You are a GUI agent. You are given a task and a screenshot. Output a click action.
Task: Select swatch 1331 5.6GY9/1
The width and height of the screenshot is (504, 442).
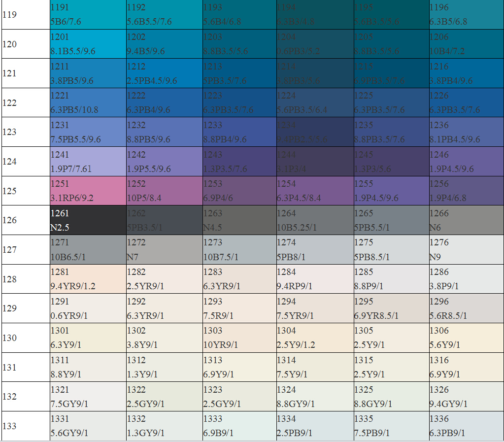point(88,426)
